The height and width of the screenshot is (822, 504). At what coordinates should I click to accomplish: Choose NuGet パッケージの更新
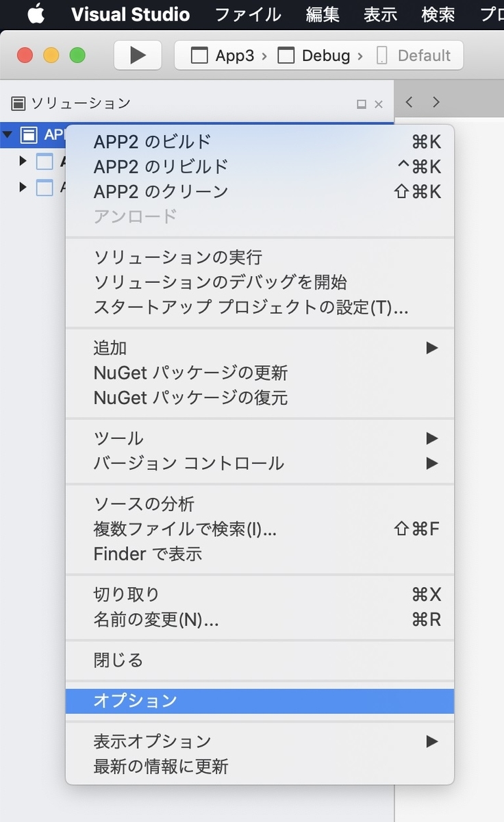tap(260, 373)
